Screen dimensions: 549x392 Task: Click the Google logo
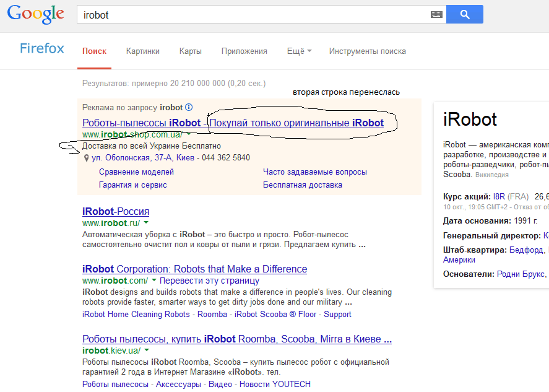click(x=35, y=14)
